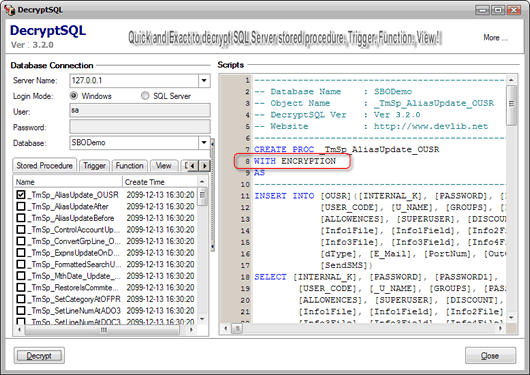Click the script pane scroll-down arrow
The width and height of the screenshot is (530, 375).
(511, 318)
